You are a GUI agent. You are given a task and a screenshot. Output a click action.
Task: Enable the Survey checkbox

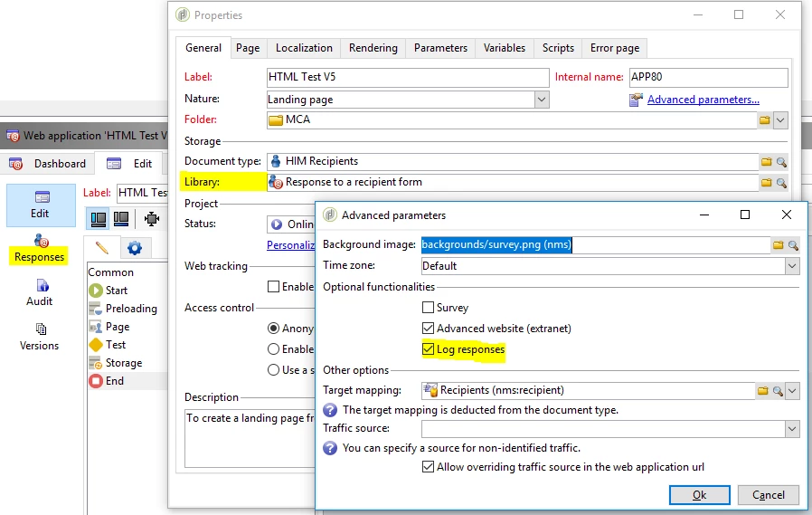click(429, 308)
